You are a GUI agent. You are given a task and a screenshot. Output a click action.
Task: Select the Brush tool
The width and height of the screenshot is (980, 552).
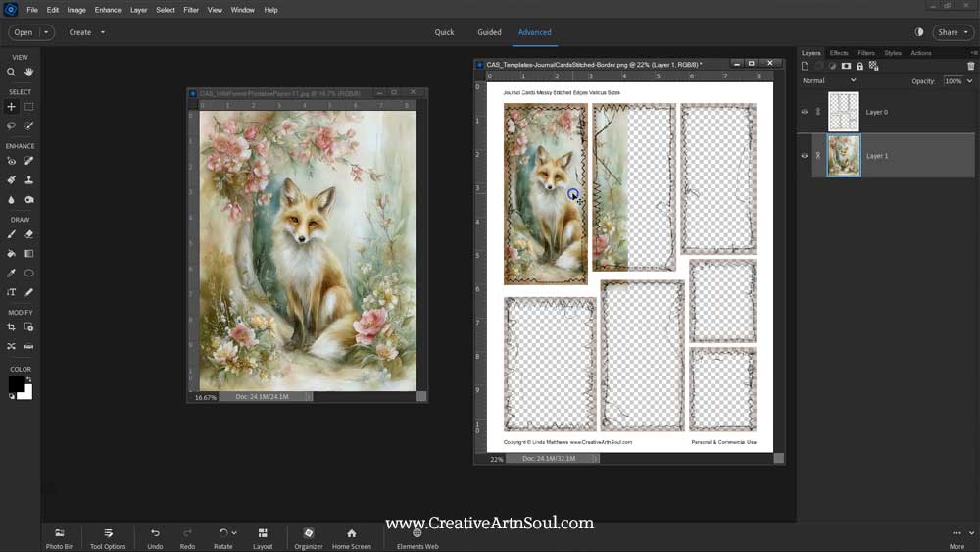point(11,234)
